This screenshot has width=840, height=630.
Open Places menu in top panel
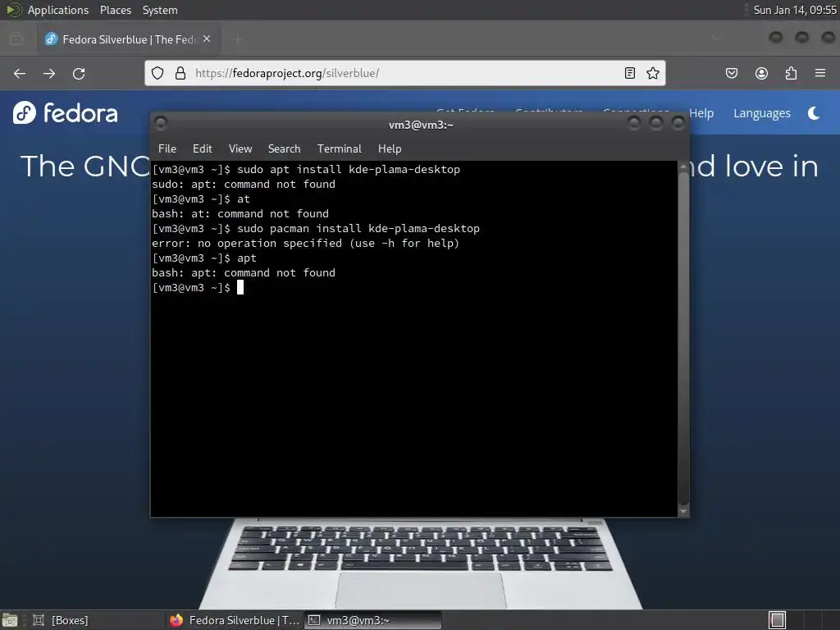tap(116, 10)
